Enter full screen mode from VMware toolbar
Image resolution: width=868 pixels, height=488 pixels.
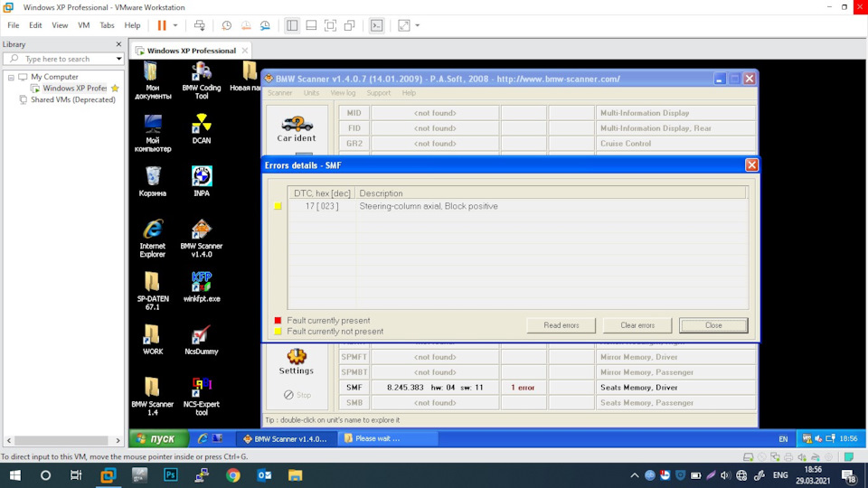[x=331, y=25]
